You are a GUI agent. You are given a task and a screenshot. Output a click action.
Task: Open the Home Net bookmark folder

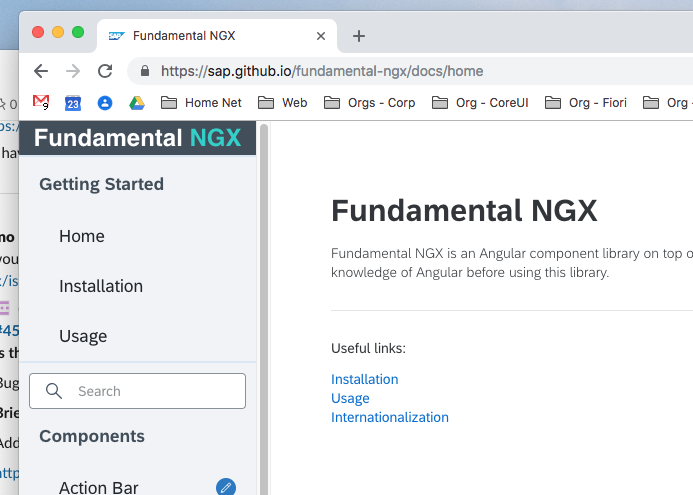201,103
